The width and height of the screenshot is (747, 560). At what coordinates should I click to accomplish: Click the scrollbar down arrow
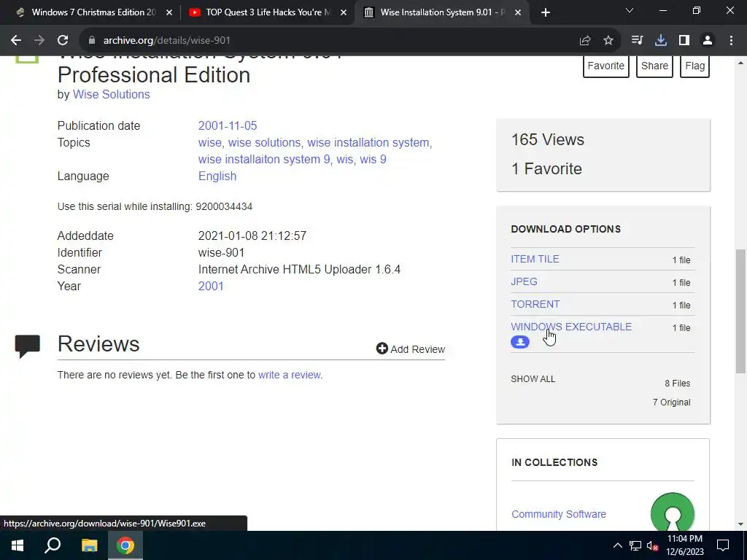click(740, 524)
